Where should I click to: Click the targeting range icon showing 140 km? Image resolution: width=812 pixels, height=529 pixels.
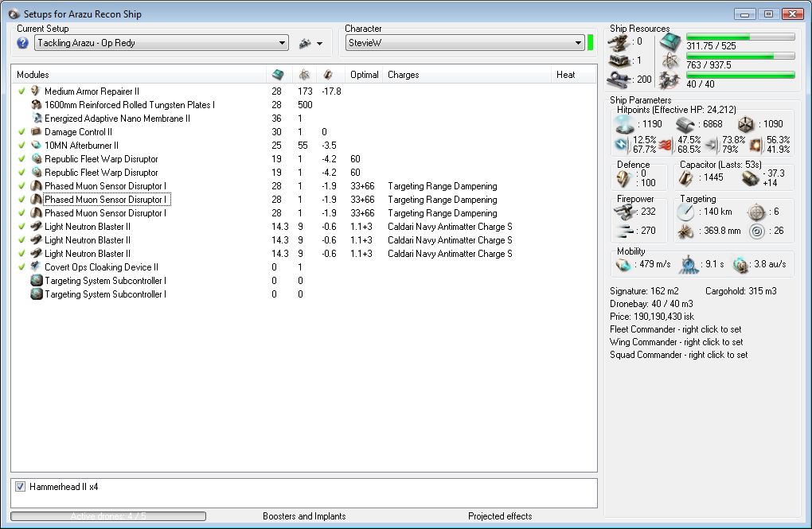[x=685, y=212]
